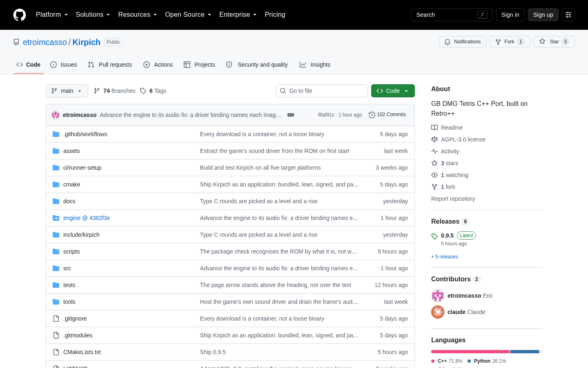The height and width of the screenshot is (368, 588).
Task: Click etroimcasso contributor avatar
Action: 438,296
